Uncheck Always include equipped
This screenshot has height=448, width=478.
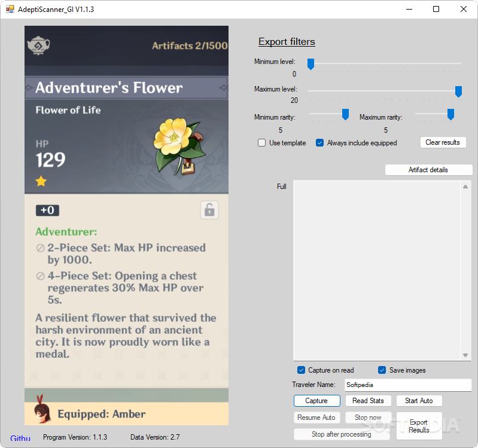coord(319,142)
